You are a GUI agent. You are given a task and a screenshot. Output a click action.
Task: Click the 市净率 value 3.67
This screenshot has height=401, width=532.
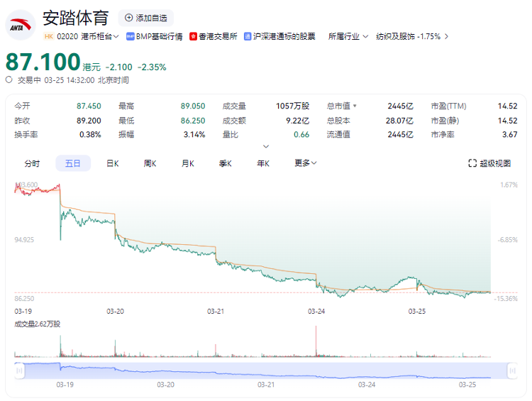point(509,134)
